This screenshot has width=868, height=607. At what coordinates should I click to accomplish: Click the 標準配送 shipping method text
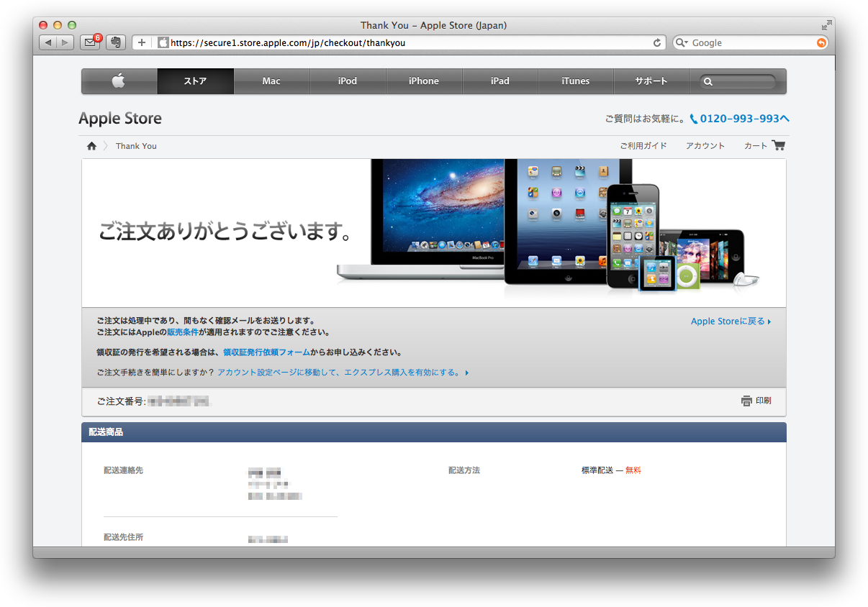tap(597, 470)
